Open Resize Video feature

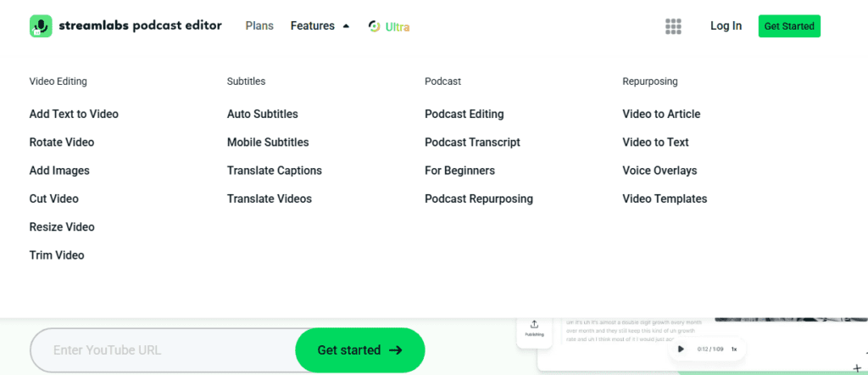pos(62,227)
